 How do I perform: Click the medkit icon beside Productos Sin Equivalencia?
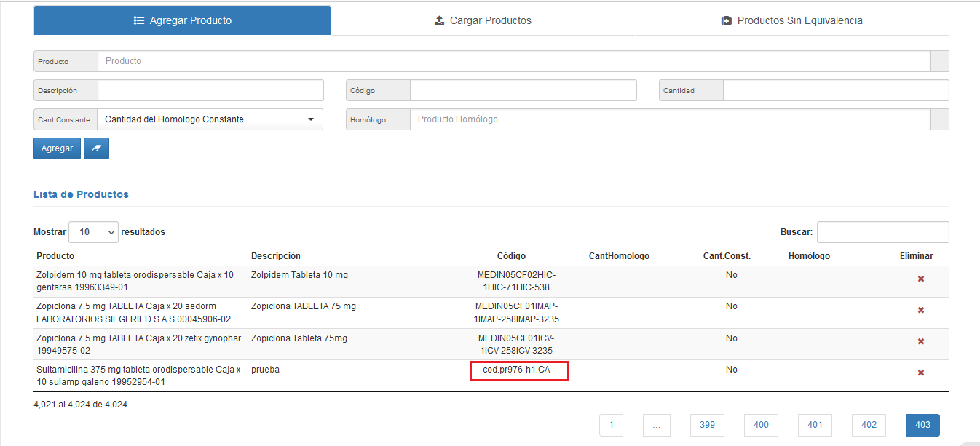pyautogui.click(x=726, y=20)
